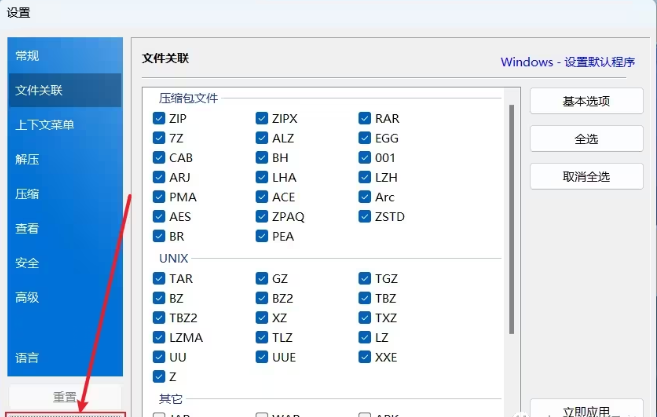Viewport: 657px width, 417px height.
Task: Switch to the 解压 settings page
Action: pos(65,159)
